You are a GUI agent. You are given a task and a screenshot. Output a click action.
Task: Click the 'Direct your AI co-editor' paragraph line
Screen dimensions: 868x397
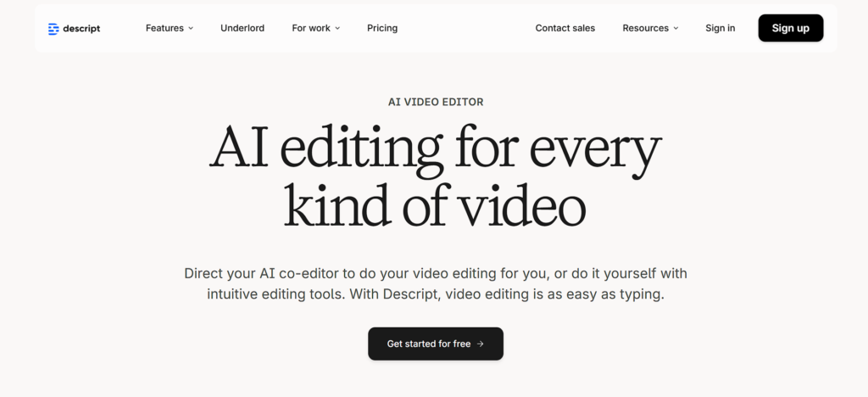(x=435, y=273)
